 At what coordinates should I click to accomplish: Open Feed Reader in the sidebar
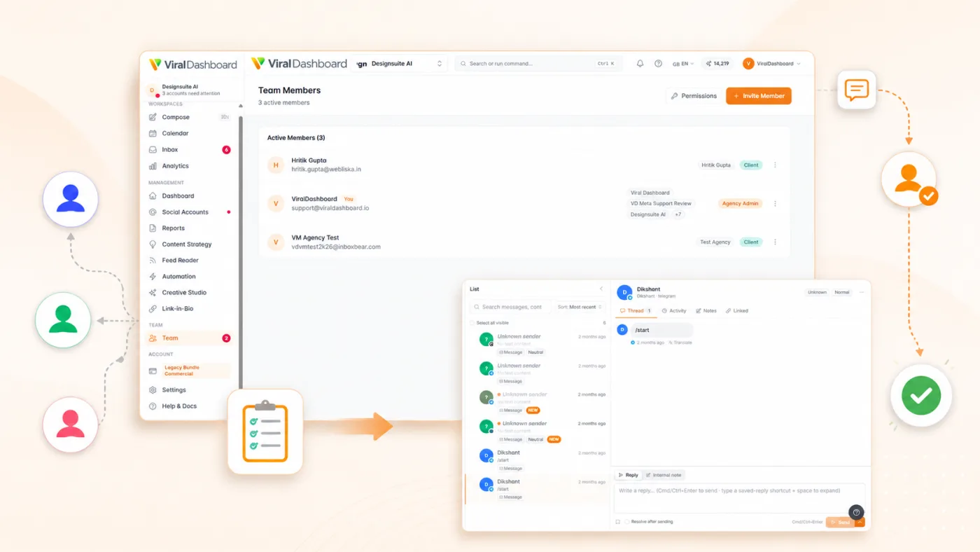tap(190, 261)
